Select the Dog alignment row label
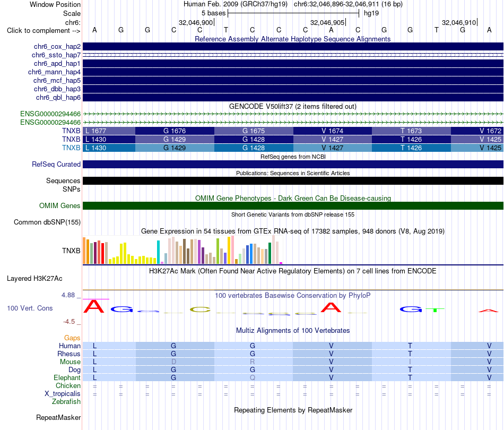 point(74,370)
